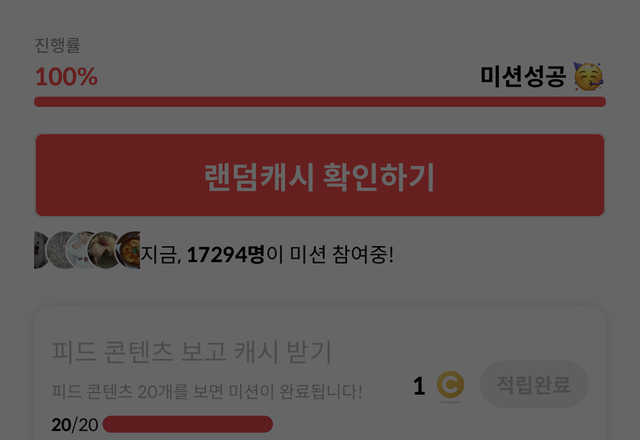Select the white dog participant avatar
The image size is (640, 440).
point(40,250)
